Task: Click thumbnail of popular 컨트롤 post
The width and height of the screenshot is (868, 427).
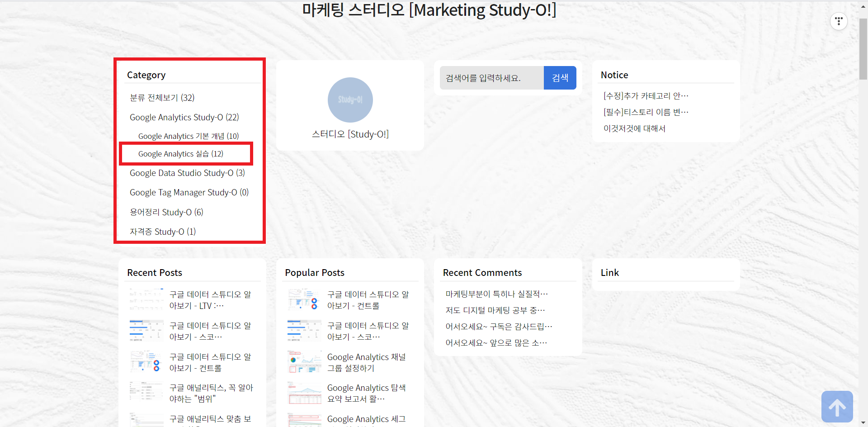Action: (x=304, y=299)
